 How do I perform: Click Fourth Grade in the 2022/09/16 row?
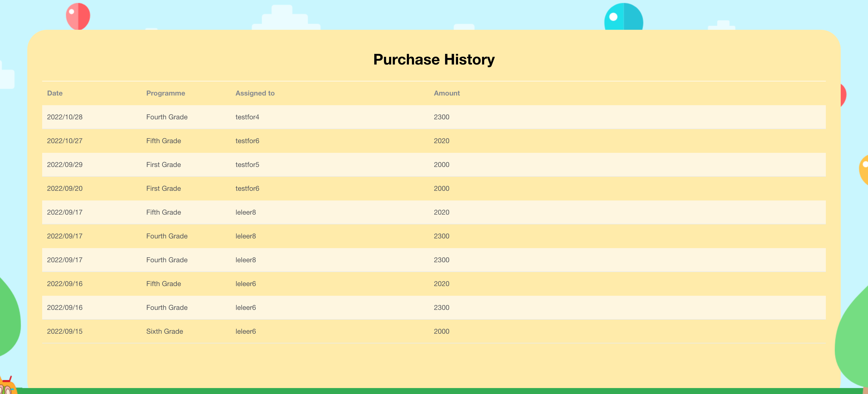[x=167, y=308]
